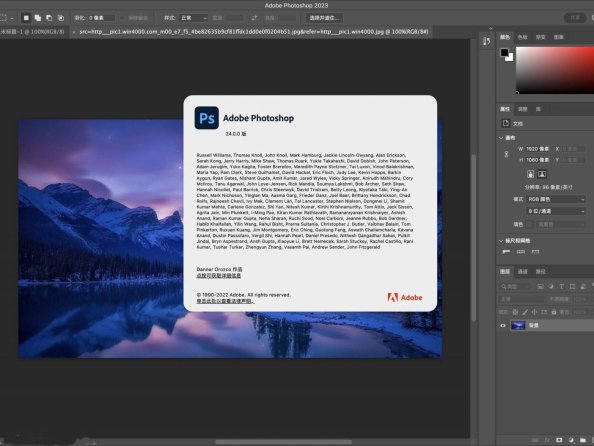Open the History panel icon

[x=487, y=41]
